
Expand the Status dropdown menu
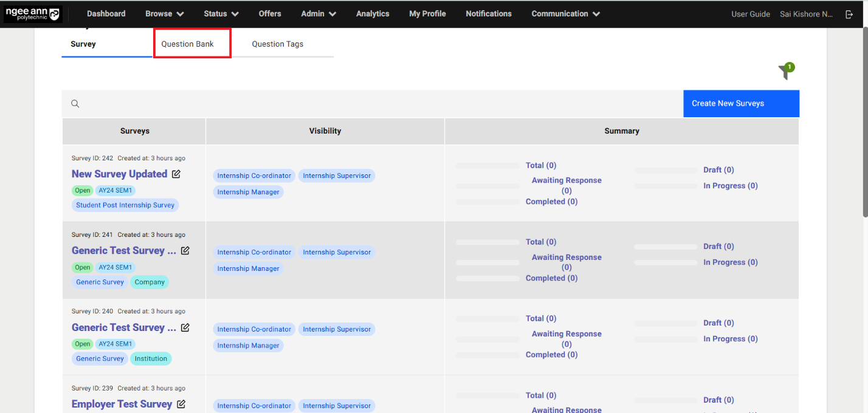pyautogui.click(x=221, y=14)
